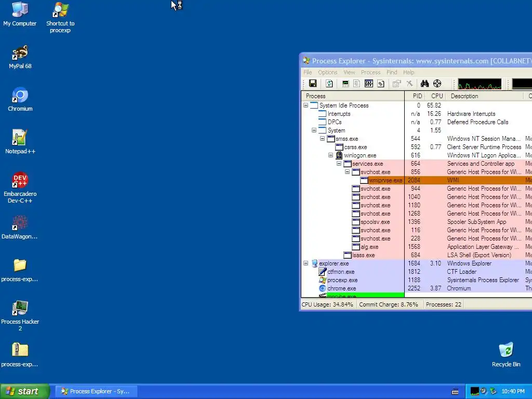The height and width of the screenshot is (399, 532).
Task: Click the Process Explorer tray graph icon
Action: click(x=475, y=391)
